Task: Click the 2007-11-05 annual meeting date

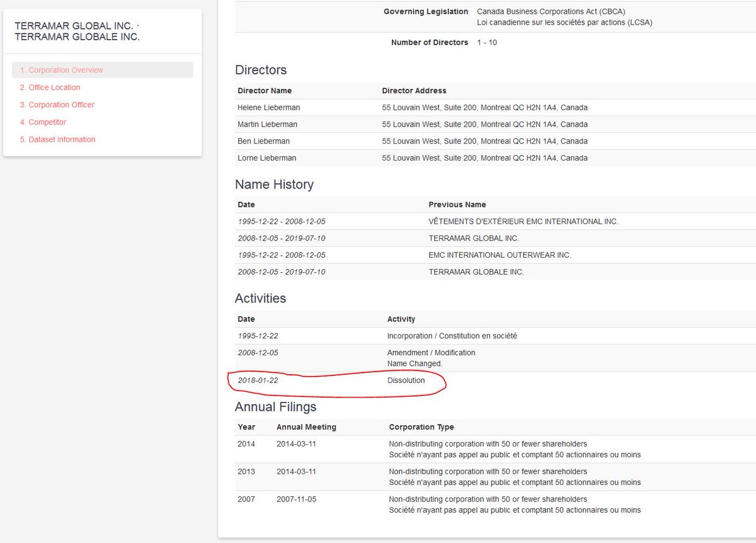Action: 296,500
